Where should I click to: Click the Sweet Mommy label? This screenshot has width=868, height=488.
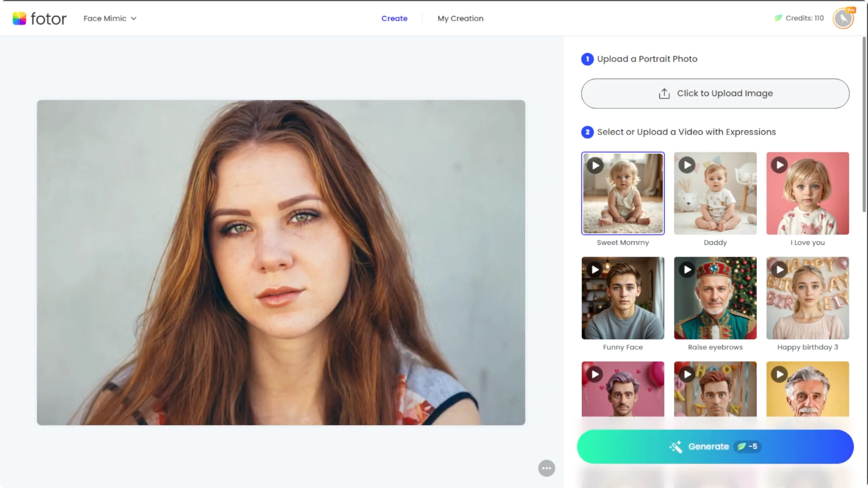click(623, 243)
